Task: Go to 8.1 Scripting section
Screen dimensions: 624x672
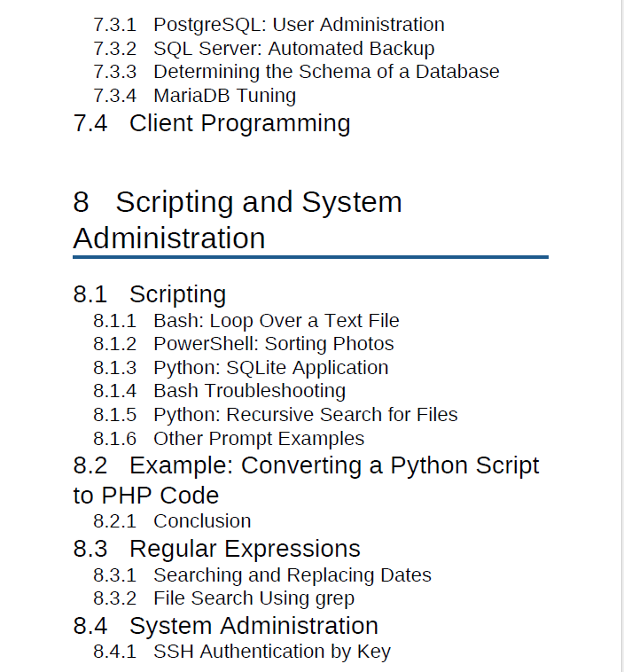Action: pyautogui.click(x=150, y=294)
